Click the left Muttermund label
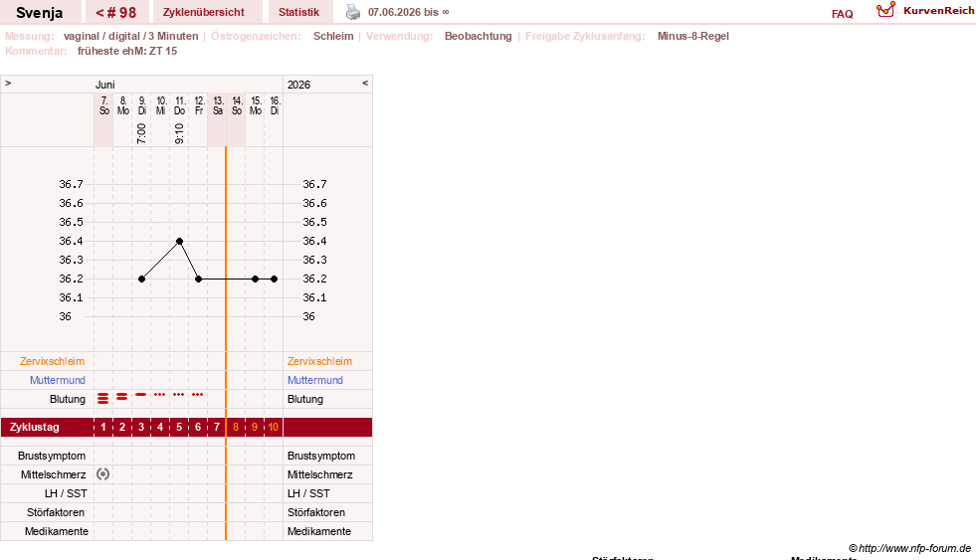The height and width of the screenshot is (560, 976). (58, 380)
